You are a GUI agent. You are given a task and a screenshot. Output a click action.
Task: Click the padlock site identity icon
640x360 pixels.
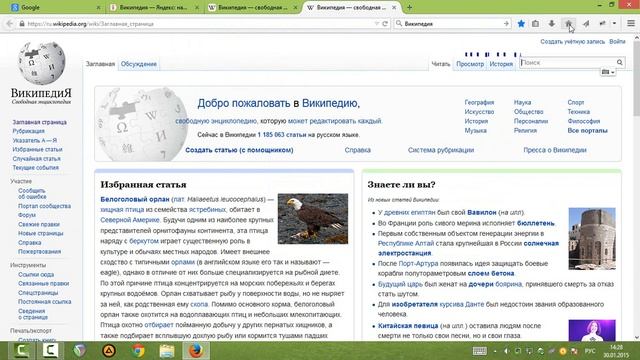[x=22, y=24]
